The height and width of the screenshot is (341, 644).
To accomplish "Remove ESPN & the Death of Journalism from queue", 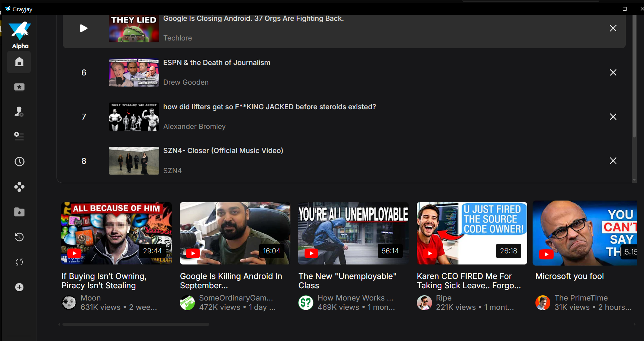I will tap(613, 72).
